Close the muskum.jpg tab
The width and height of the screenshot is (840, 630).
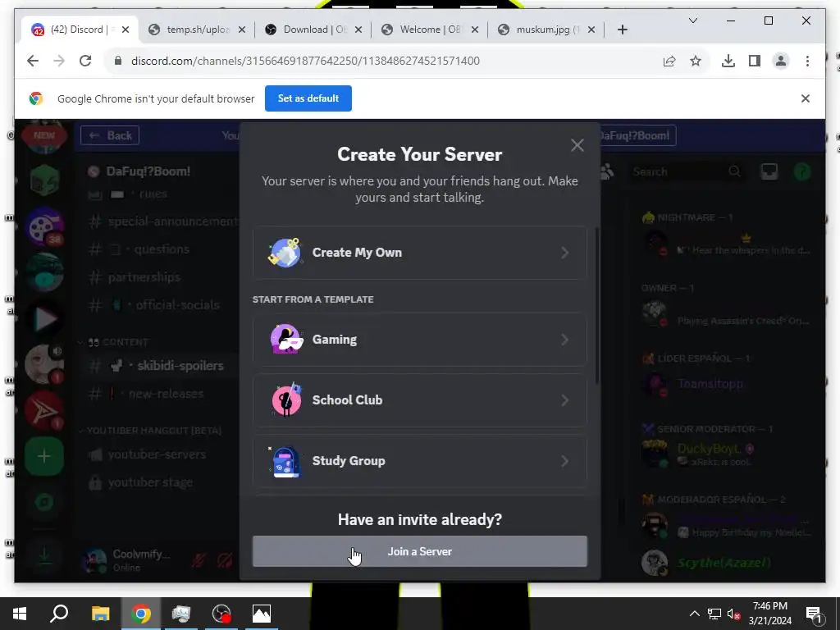[591, 30]
